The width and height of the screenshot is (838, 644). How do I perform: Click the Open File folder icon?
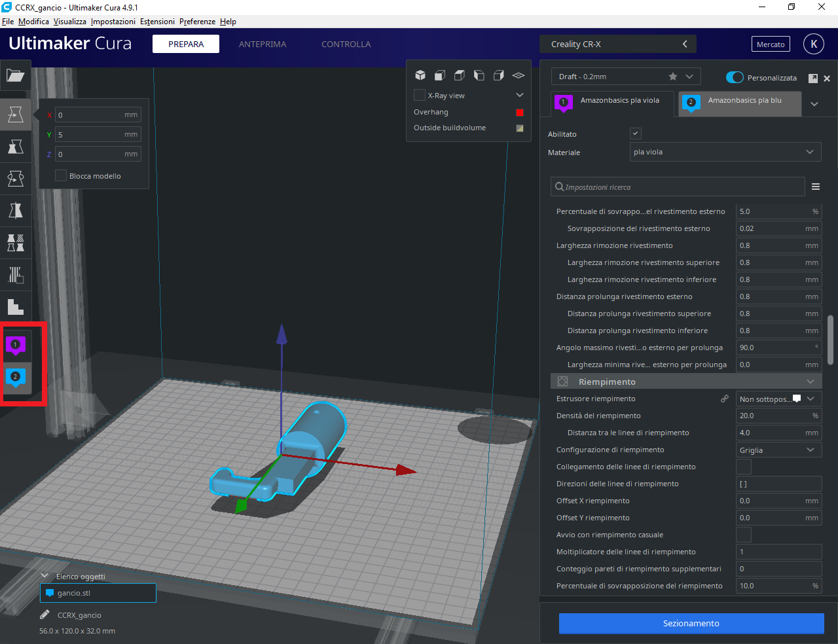coord(15,75)
